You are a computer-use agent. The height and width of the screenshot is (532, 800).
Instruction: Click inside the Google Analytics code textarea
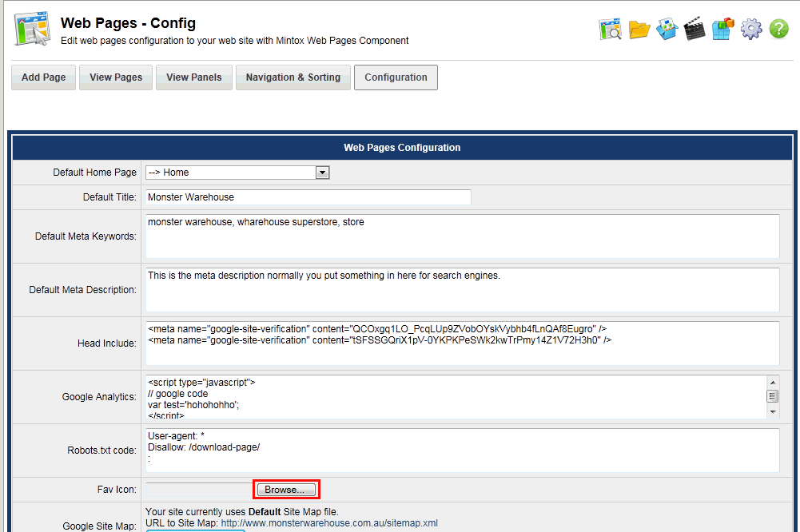point(456,397)
